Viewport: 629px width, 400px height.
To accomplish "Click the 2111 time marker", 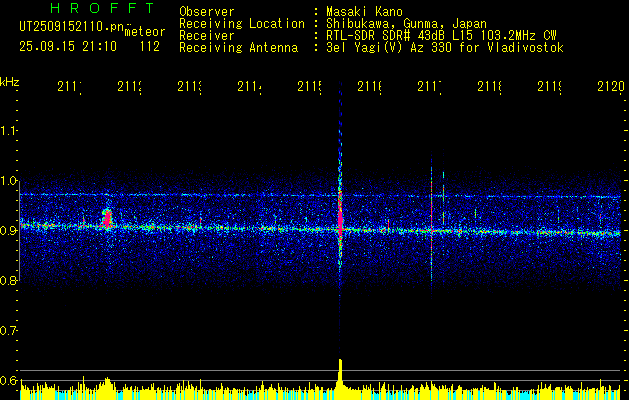I will 69,86.
